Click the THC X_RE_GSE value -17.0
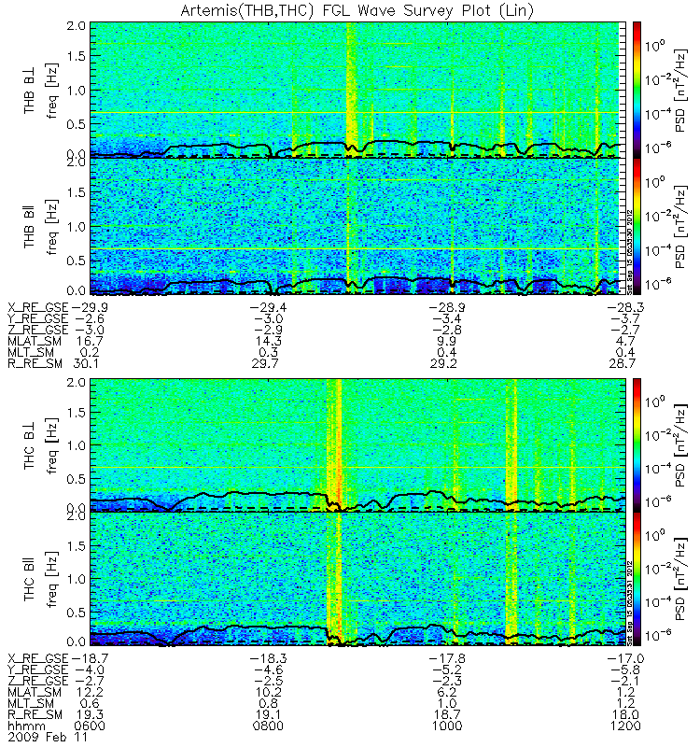This screenshot has width=700, height=747. click(x=625, y=658)
